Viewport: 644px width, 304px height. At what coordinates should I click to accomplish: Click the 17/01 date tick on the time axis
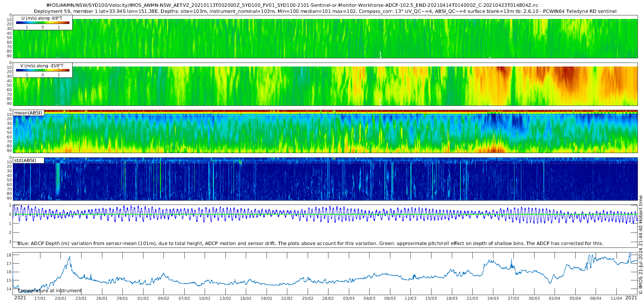coord(40,298)
